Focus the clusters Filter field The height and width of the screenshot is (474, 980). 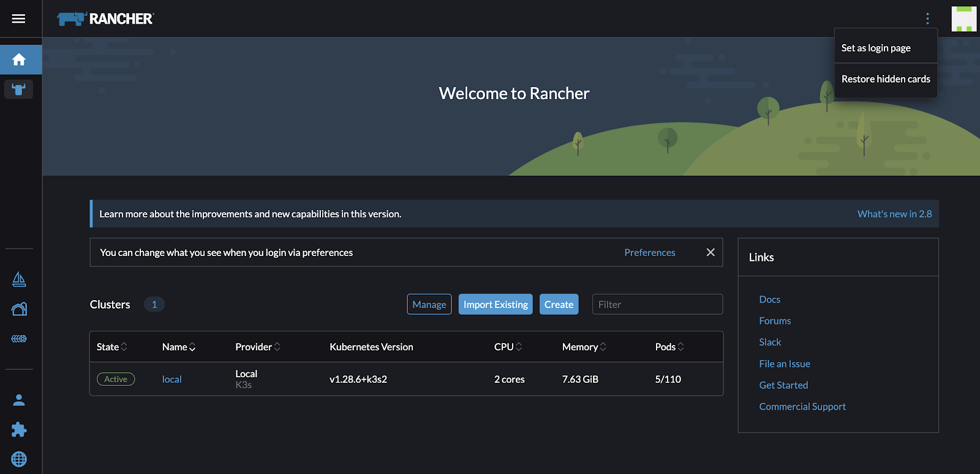tap(657, 304)
